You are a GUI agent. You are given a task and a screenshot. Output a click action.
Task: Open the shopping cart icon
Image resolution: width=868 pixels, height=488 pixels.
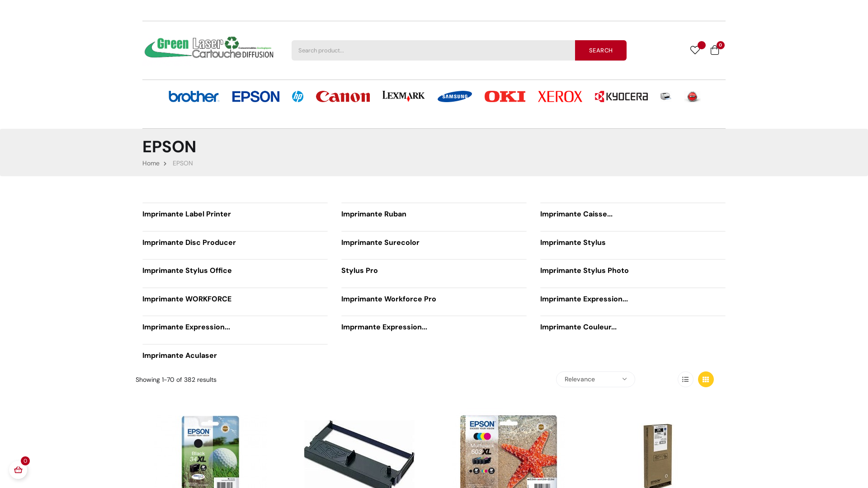pos(714,50)
